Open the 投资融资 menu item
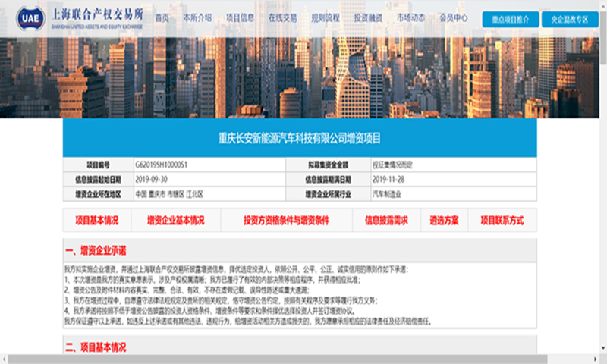 click(368, 17)
